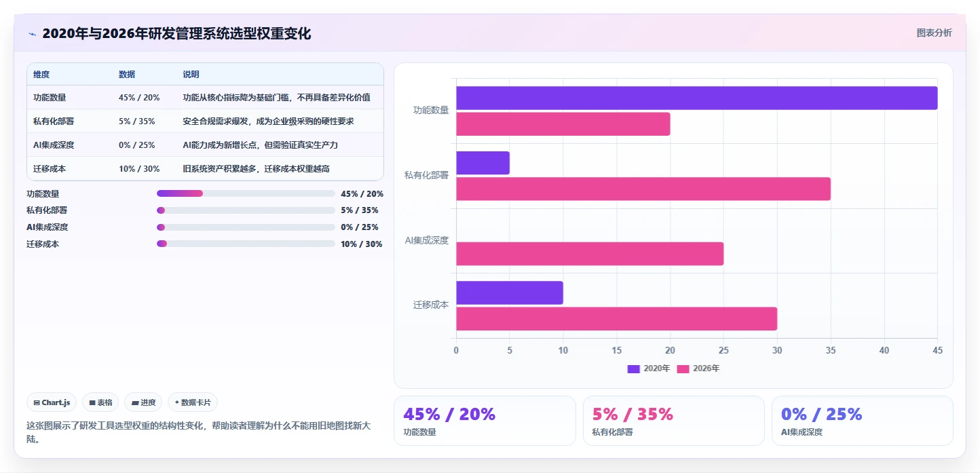Select the Chart.js tag chip
980x473 pixels.
52,402
